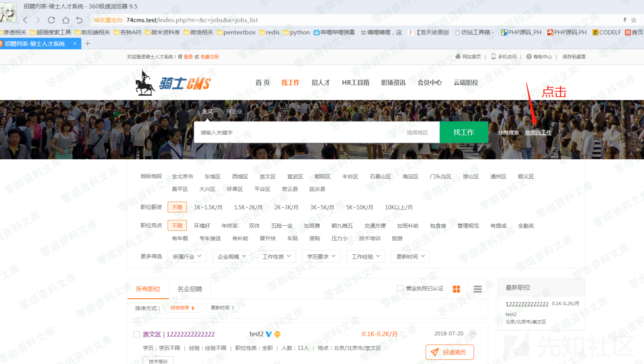Open the 分类搜索 link
Image resolution: width=644 pixels, height=364 pixels.
[x=508, y=133]
